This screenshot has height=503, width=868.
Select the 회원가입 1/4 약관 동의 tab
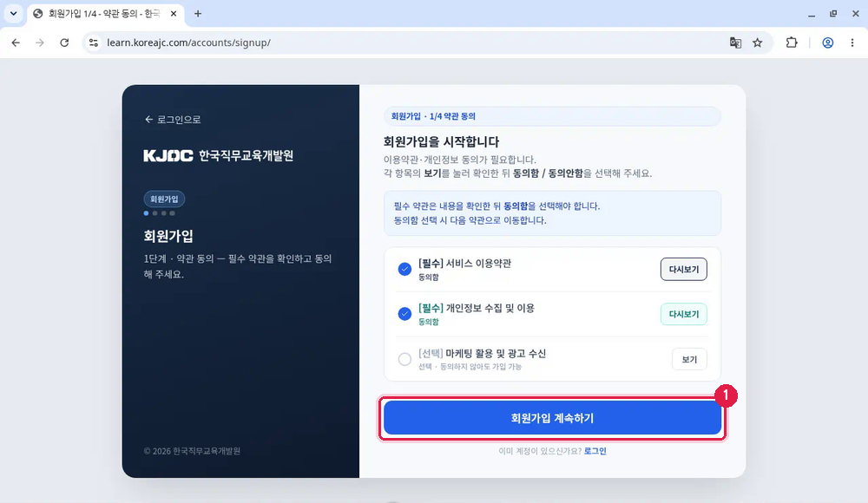point(105,14)
